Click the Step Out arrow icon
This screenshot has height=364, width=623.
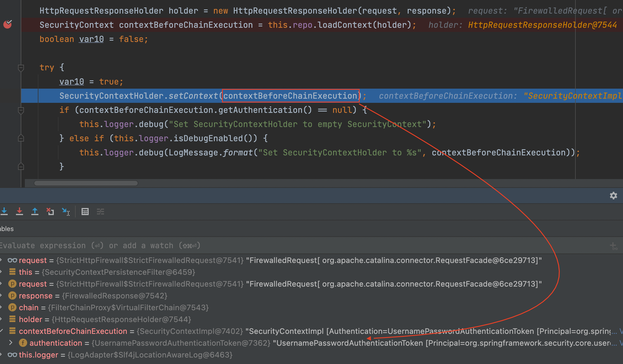(35, 212)
